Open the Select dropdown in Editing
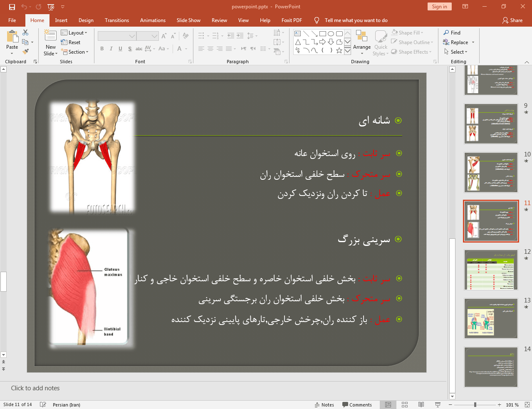The height and width of the screenshot is (409, 532). tap(456, 52)
